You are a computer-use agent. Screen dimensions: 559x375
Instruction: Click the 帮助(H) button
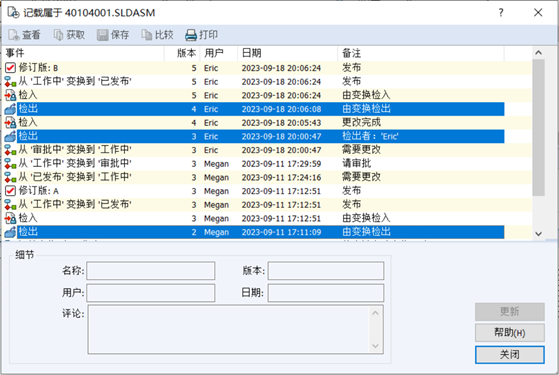[509, 333]
